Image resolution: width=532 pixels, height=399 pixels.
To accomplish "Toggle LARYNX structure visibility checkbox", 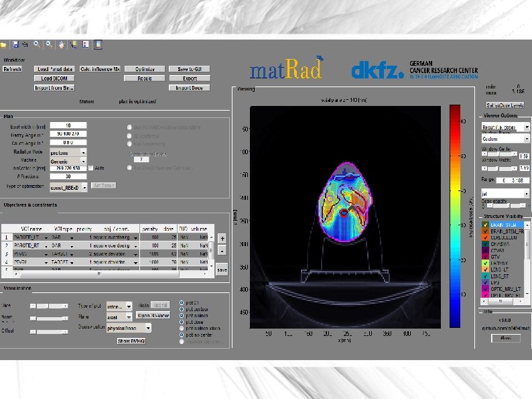I will [x=486, y=263].
